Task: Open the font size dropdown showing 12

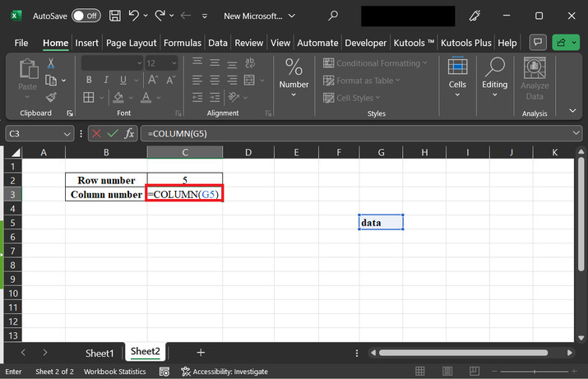Action: coord(174,63)
